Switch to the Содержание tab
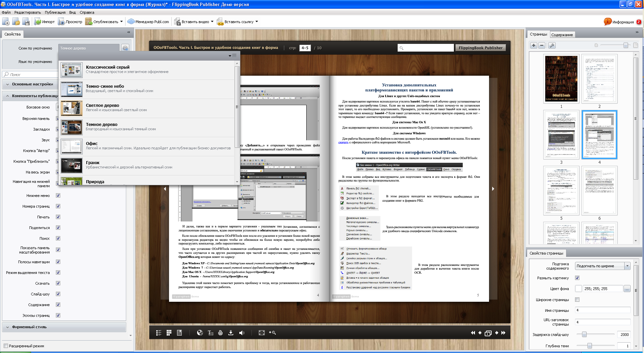The height and width of the screenshot is (353, 644). point(562,35)
